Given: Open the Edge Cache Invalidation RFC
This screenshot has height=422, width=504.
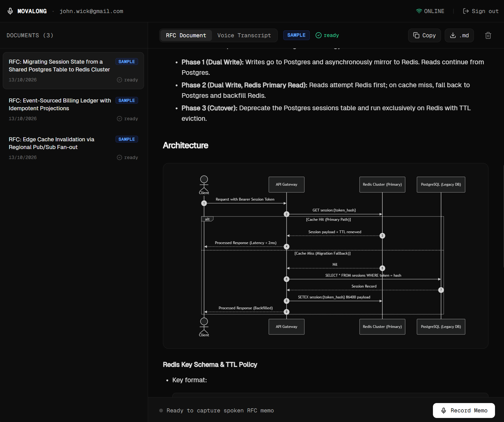Looking at the screenshot, I should pos(73,148).
